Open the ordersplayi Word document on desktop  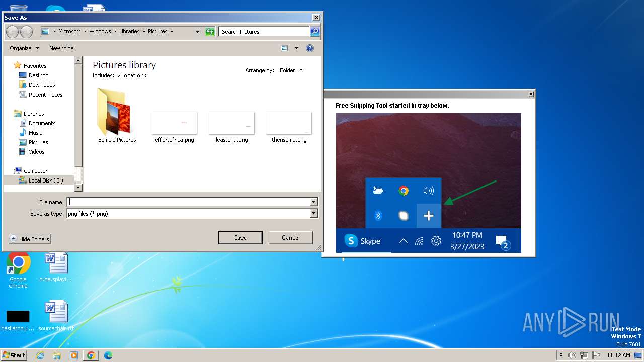[x=55, y=267]
